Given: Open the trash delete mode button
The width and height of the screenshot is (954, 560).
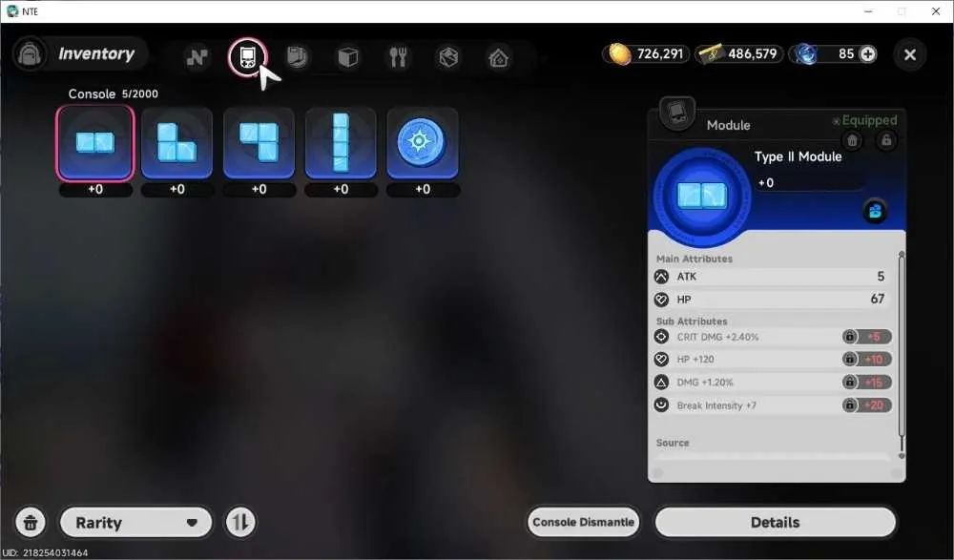Looking at the screenshot, I should coord(31,522).
